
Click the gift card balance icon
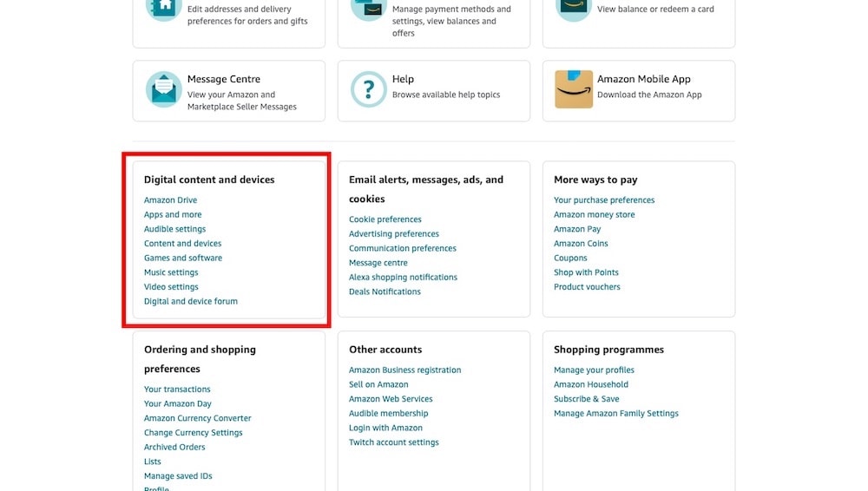(x=574, y=9)
